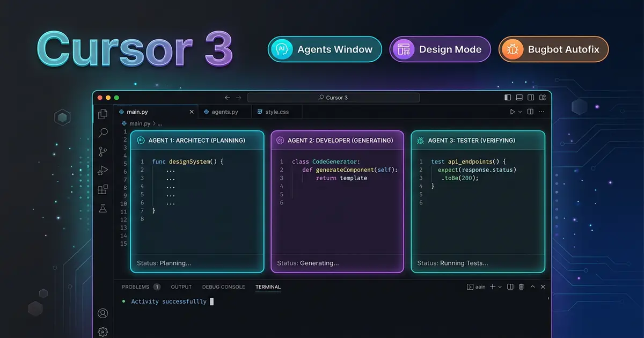This screenshot has width=644, height=338.
Task: Add a new terminal with plus
Action: coord(493,287)
